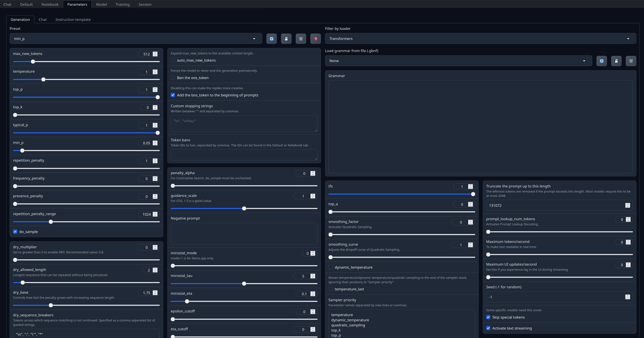Save the current preset
The height and width of the screenshot is (338, 644).
point(286,39)
